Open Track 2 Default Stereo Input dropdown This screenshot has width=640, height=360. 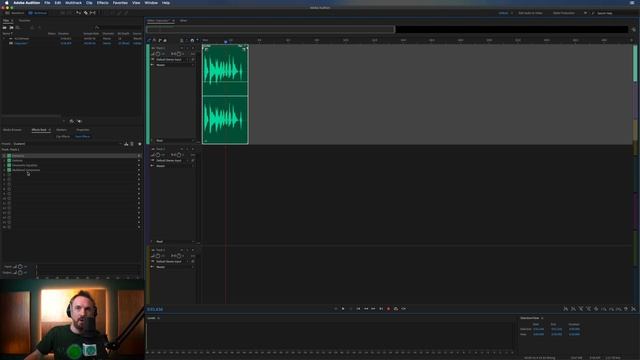173,160
